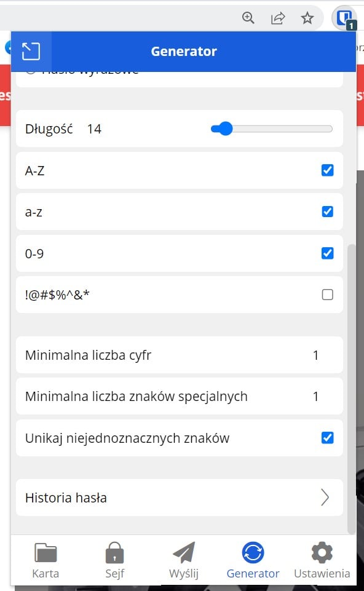The width and height of the screenshot is (364, 591).
Task: Click the popup vertical scrollbar
Action: coord(352,389)
